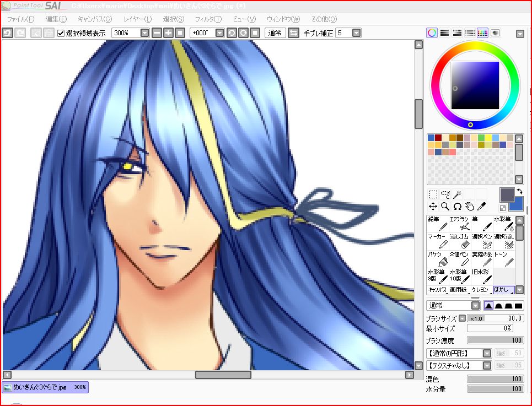
Task: Select the 消しゴム eraser tool
Action: (460, 241)
